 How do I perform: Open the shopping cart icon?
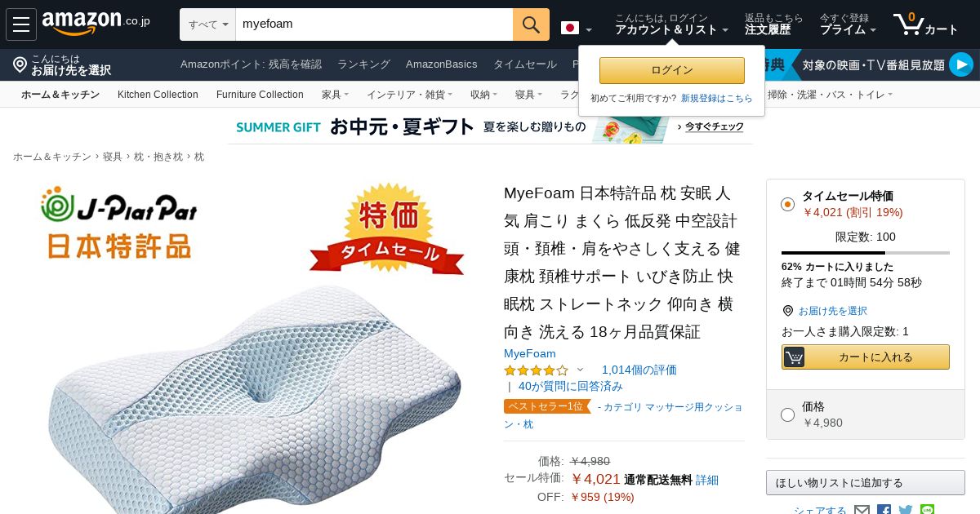[x=925, y=24]
